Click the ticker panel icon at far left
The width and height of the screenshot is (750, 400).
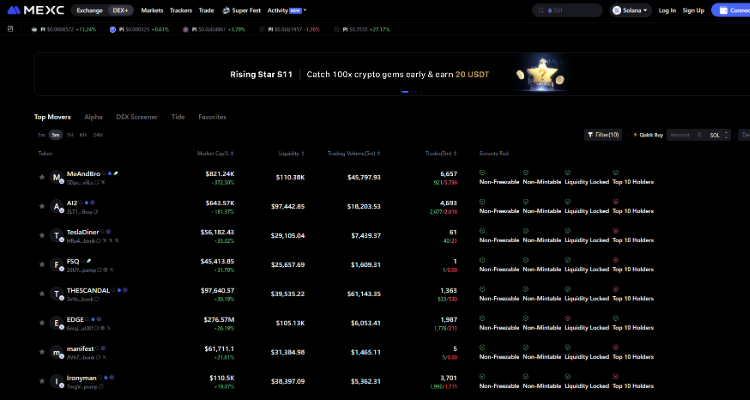tap(10, 29)
